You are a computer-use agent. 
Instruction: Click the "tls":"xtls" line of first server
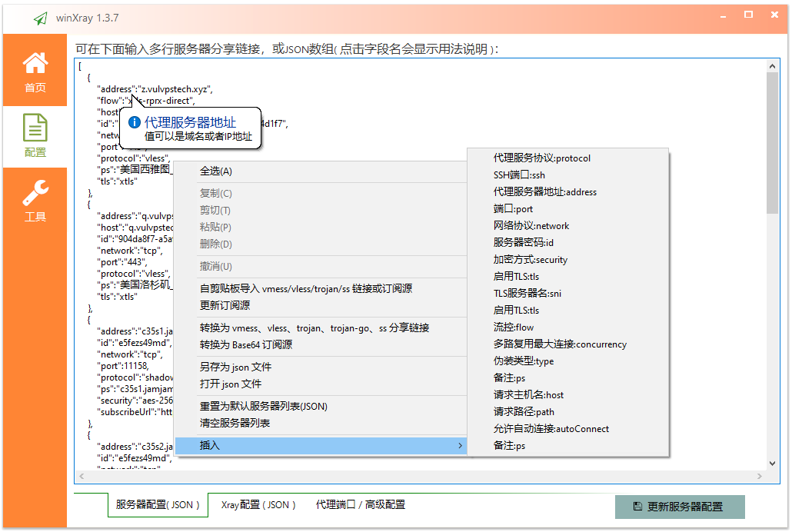117,181
